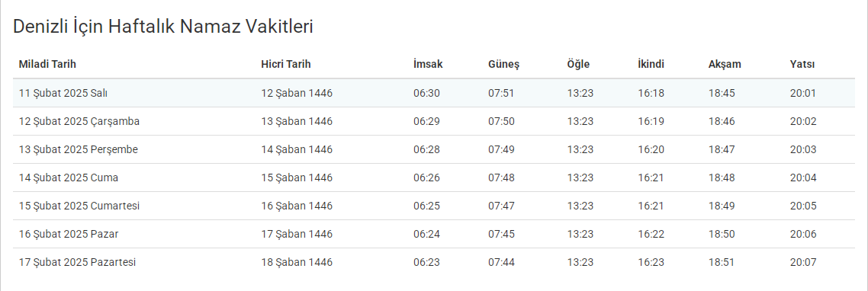The width and height of the screenshot is (868, 291).
Task: Select the 12 Şubat 2025 Çarşamba row
Action: [434, 121]
